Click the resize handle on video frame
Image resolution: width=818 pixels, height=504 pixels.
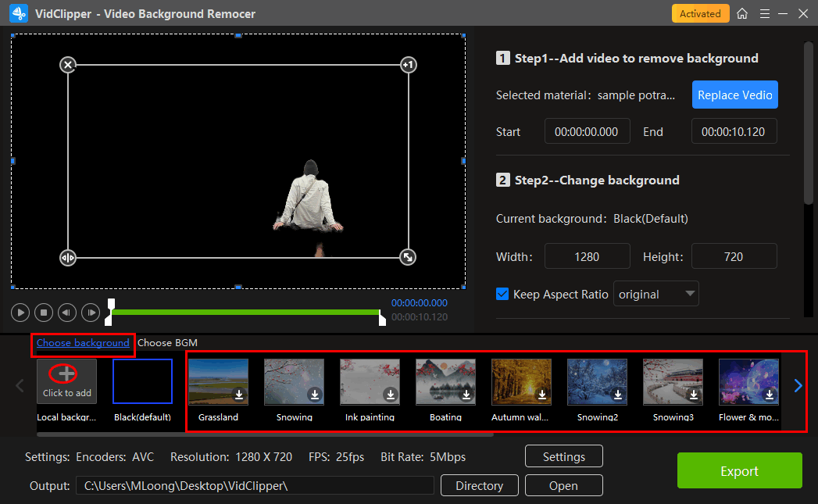(408, 257)
